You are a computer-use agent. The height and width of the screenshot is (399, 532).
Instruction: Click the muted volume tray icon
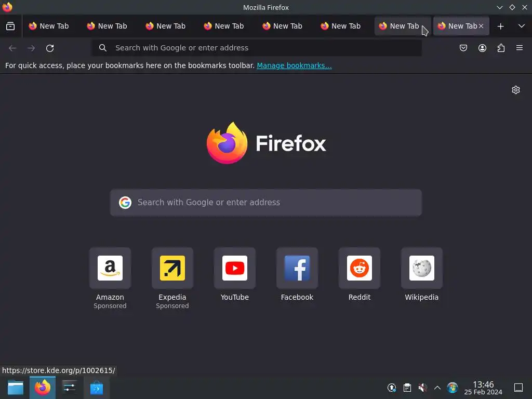pos(422,388)
